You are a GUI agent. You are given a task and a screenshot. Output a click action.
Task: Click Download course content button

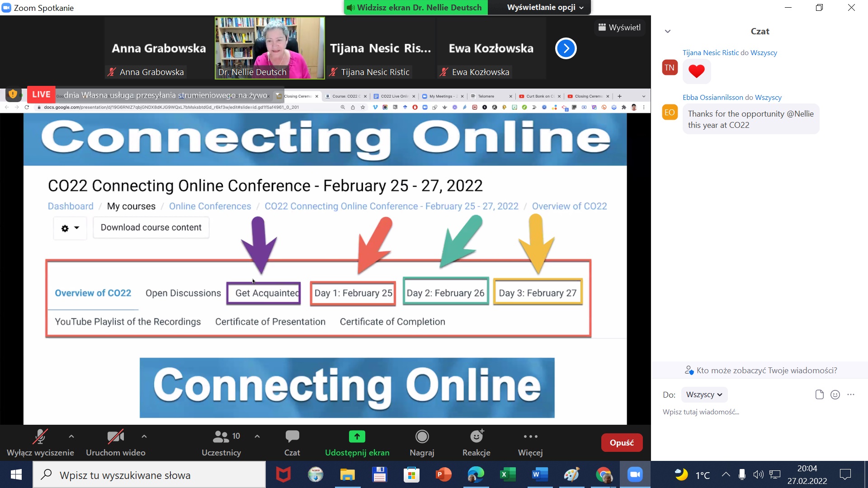[x=151, y=227]
